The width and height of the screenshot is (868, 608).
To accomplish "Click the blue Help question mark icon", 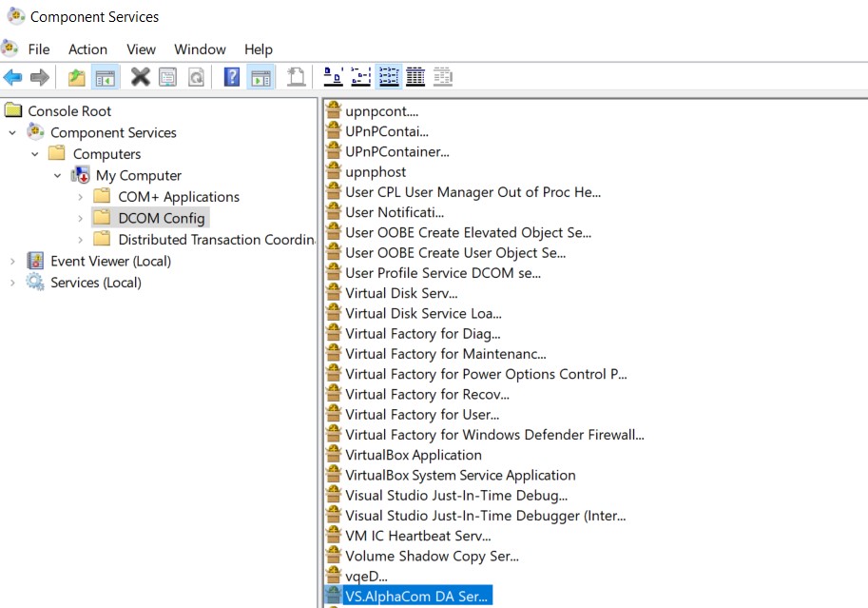I will [x=232, y=77].
